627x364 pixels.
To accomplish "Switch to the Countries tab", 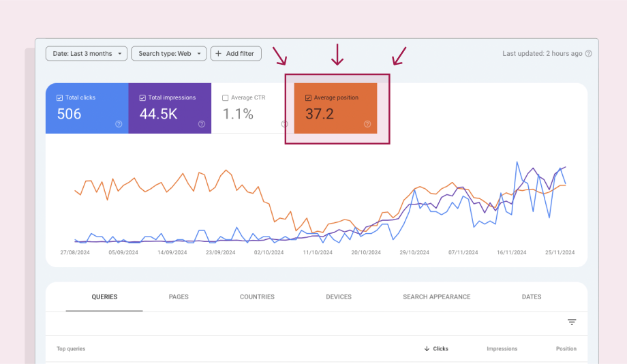I will pos(257,297).
